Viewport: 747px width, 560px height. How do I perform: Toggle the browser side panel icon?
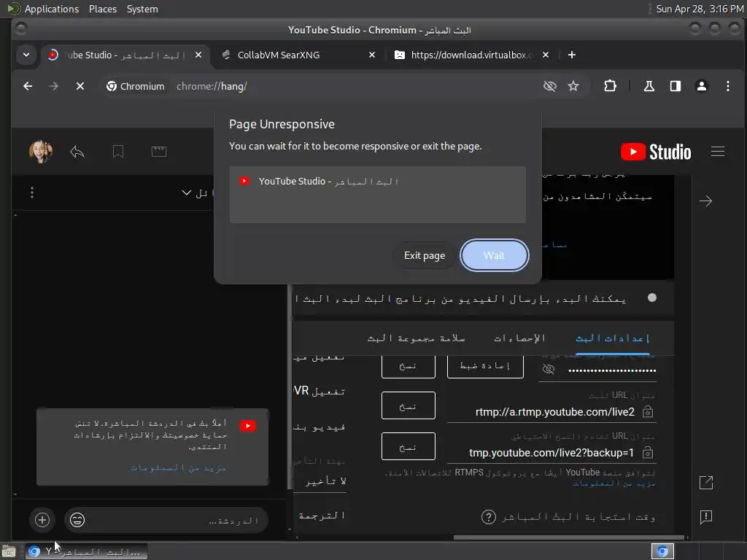click(x=675, y=86)
